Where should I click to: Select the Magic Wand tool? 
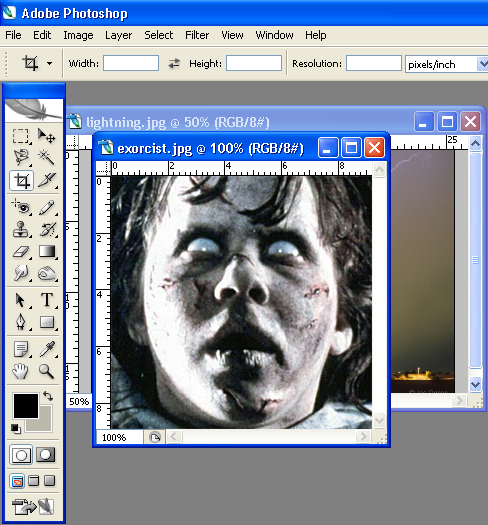(x=46, y=157)
